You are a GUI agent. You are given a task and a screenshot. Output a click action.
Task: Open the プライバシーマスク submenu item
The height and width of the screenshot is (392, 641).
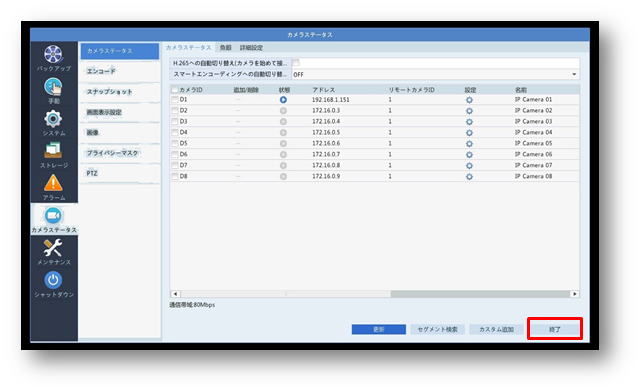119,153
